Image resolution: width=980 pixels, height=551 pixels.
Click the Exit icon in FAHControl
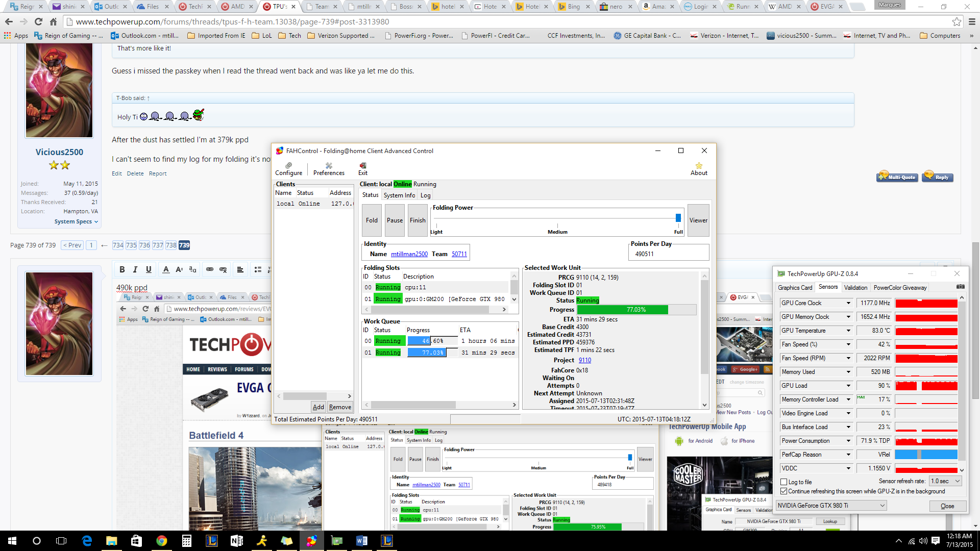[x=363, y=169]
